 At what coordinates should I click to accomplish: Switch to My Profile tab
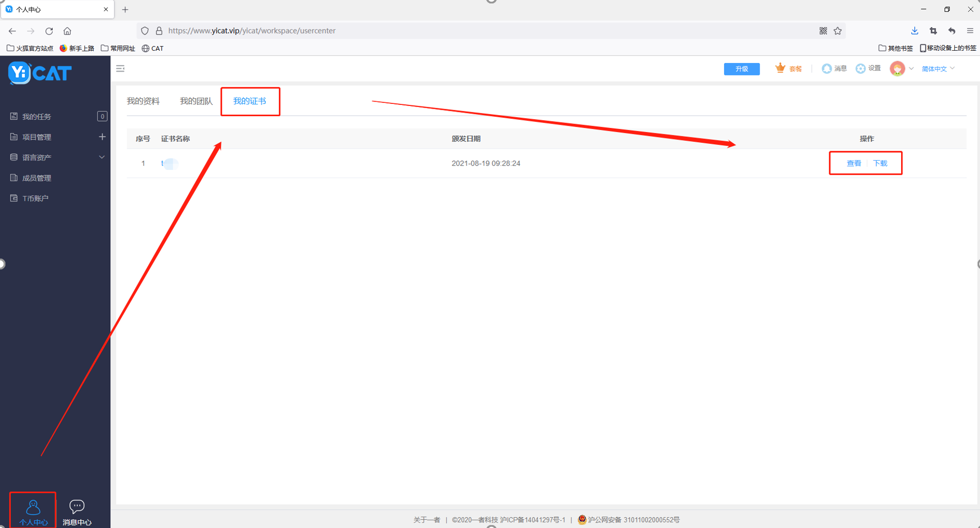click(x=143, y=101)
